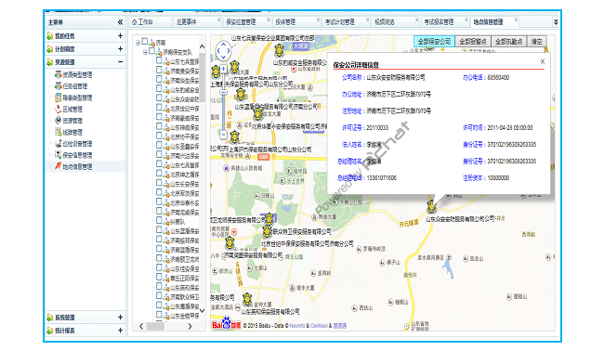Expand the 我的任务 menu section
Viewport: 604px width, 364px height.
120,36
